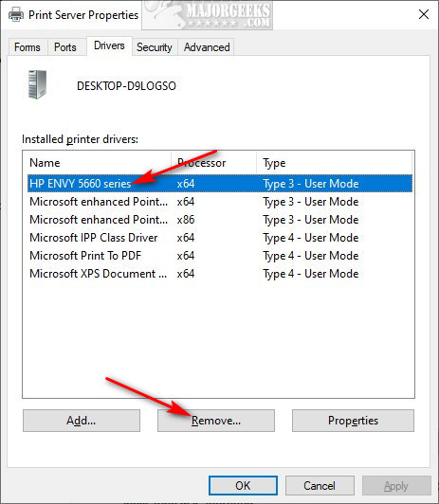This screenshot has width=439, height=504.
Task: Open the Ports tab
Action: [65, 47]
